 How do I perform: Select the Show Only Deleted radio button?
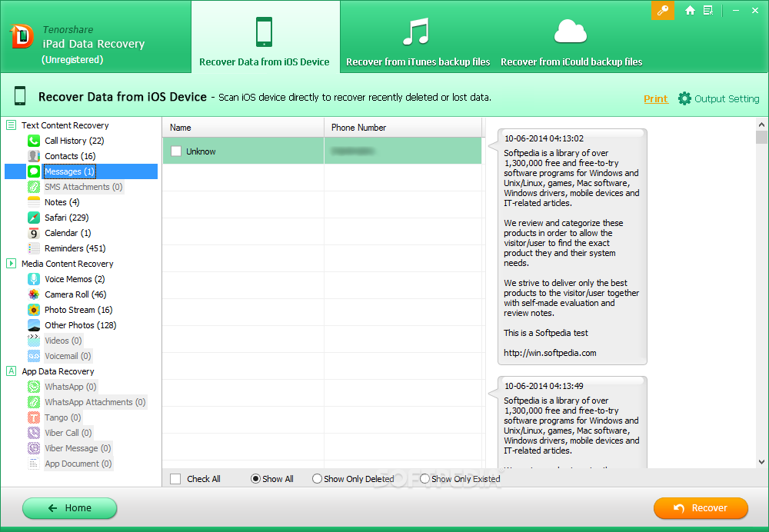pyautogui.click(x=318, y=479)
